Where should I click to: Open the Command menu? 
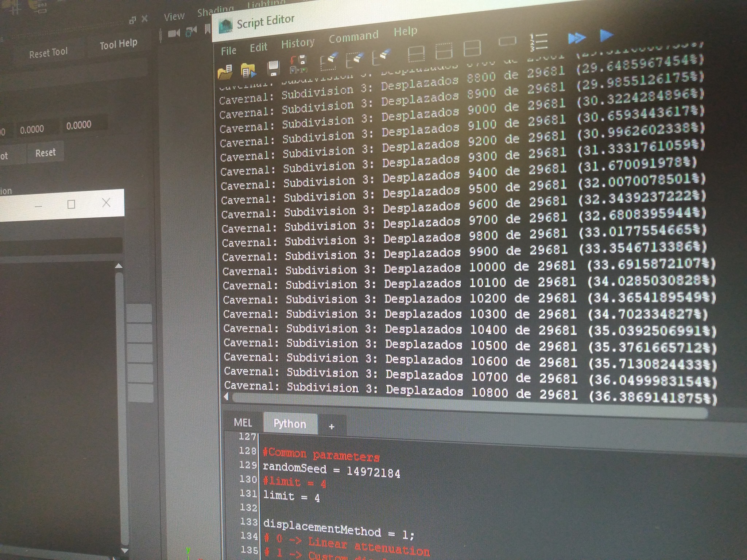tap(353, 36)
